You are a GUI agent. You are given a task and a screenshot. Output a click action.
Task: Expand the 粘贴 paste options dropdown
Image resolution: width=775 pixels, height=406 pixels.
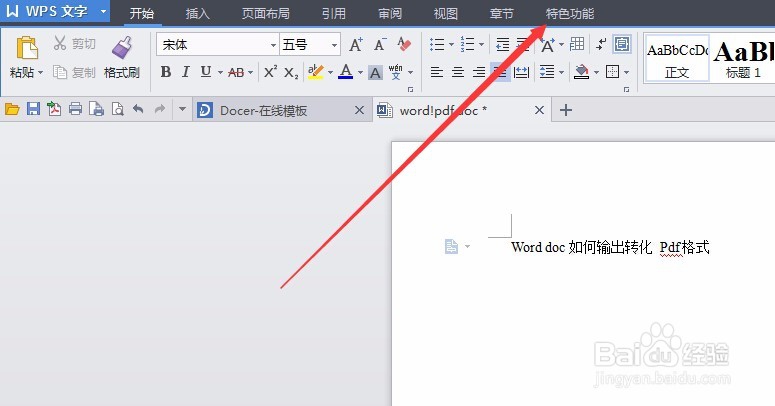[x=41, y=73]
